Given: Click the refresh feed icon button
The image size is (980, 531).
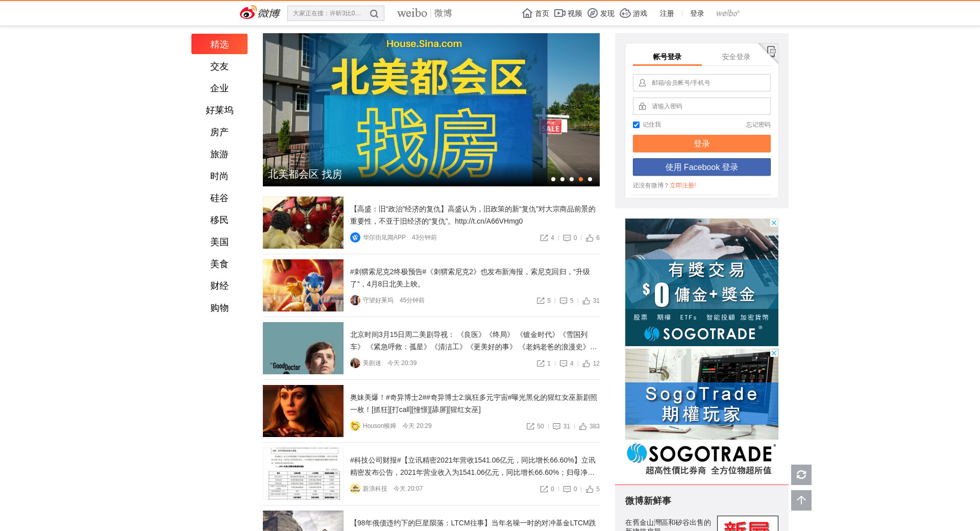Looking at the screenshot, I should [x=801, y=475].
